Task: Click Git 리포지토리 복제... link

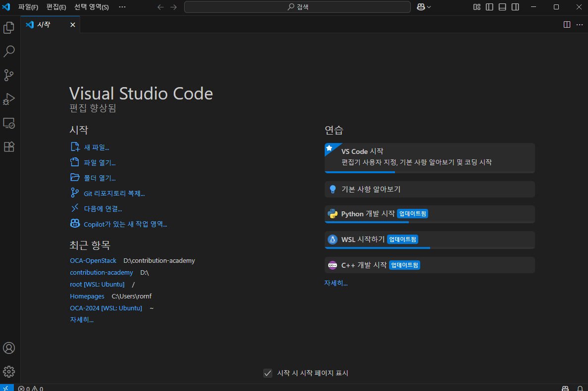Action: click(x=114, y=194)
